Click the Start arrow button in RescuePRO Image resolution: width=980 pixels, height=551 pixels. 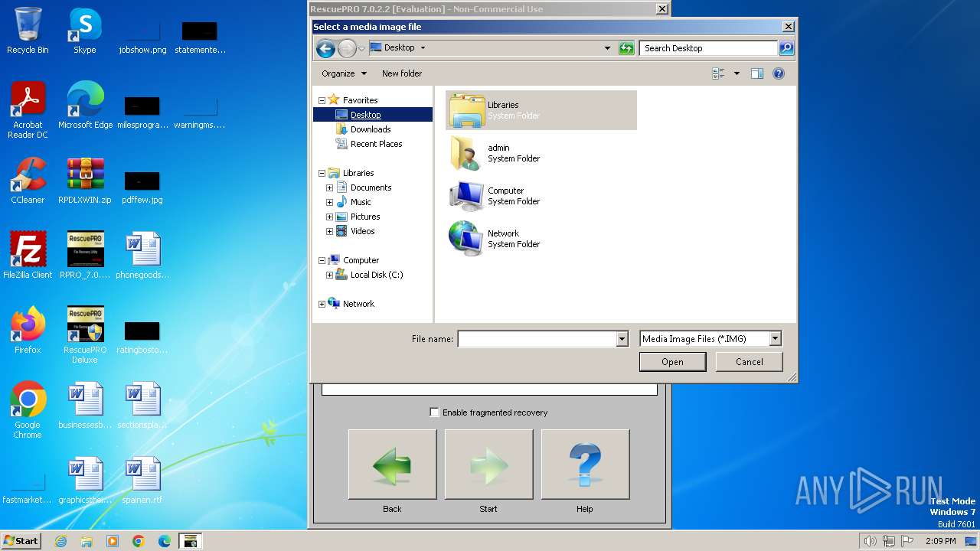[x=488, y=465]
